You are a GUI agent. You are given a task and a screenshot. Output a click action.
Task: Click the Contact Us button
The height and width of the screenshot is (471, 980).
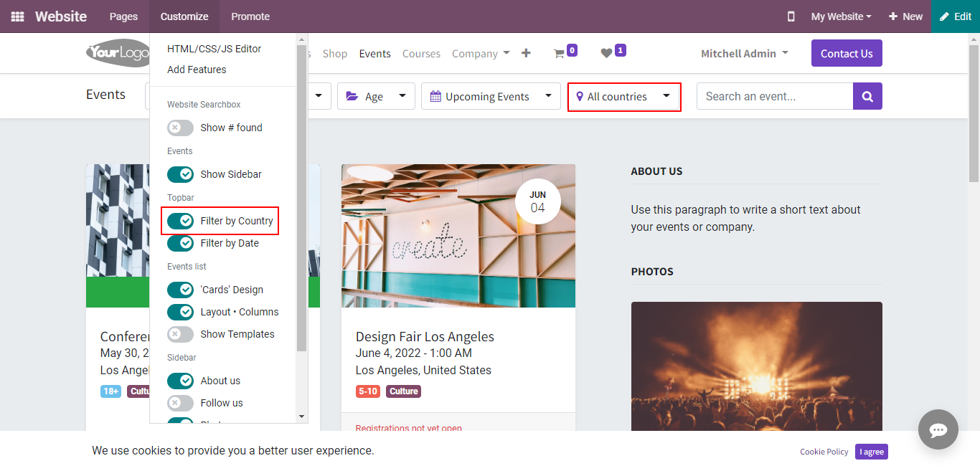[x=847, y=53]
